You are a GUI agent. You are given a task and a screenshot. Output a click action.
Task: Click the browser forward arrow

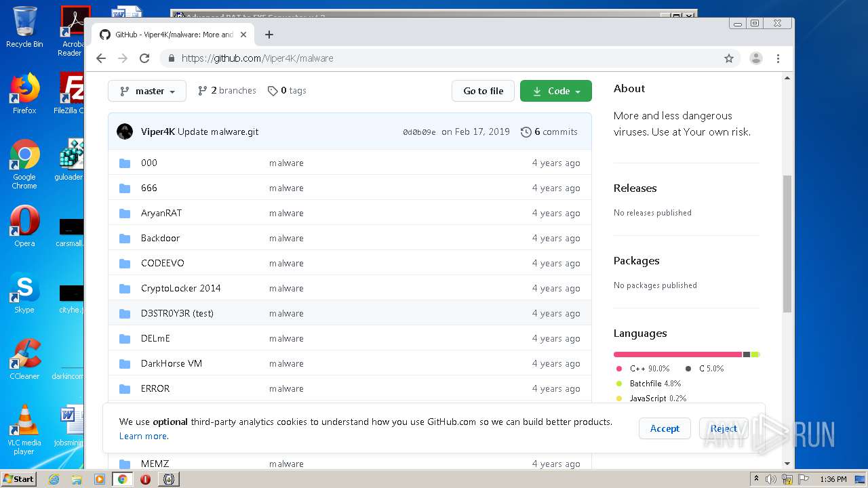[x=123, y=58]
